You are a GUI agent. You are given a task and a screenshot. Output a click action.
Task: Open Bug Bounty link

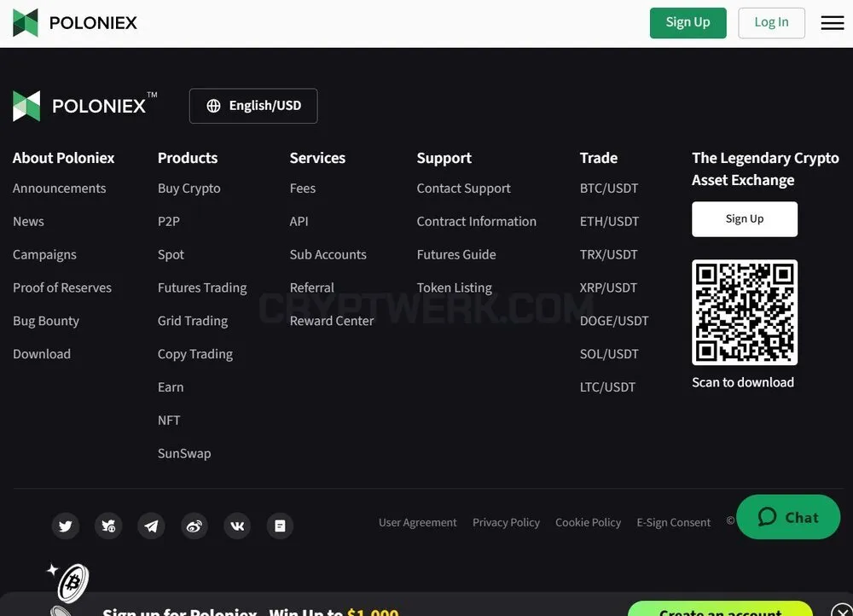coord(46,321)
